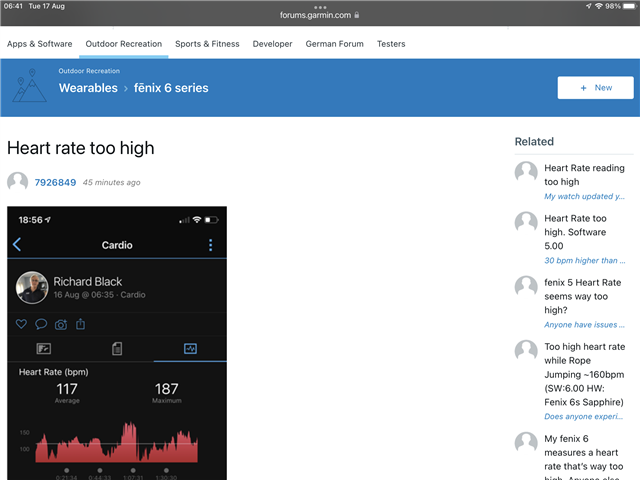Open the Apps & Software forum tab
Screen dimensions: 640x480
(x=39, y=44)
